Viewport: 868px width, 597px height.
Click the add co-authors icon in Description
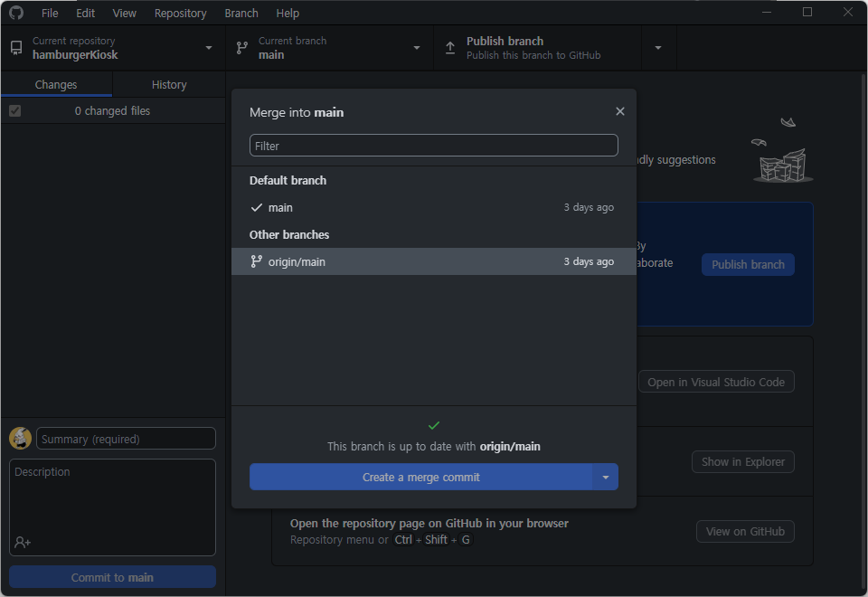pos(23,542)
